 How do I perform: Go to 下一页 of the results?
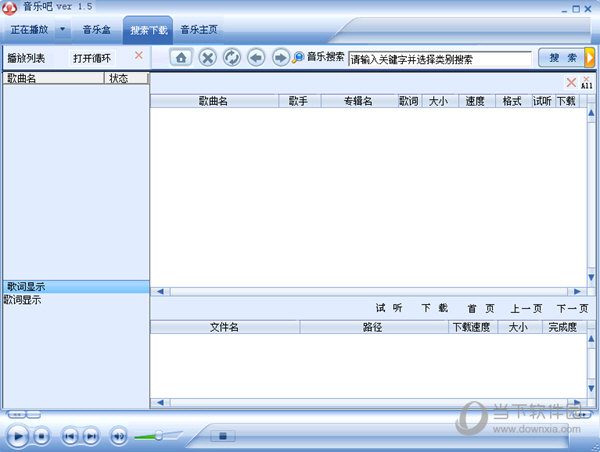(572, 308)
